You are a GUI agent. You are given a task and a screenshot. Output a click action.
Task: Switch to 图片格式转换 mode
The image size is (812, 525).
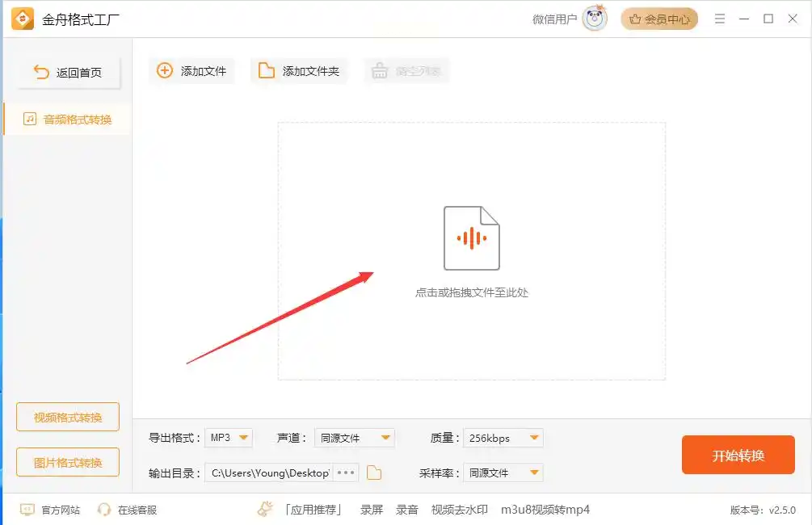pyautogui.click(x=68, y=462)
